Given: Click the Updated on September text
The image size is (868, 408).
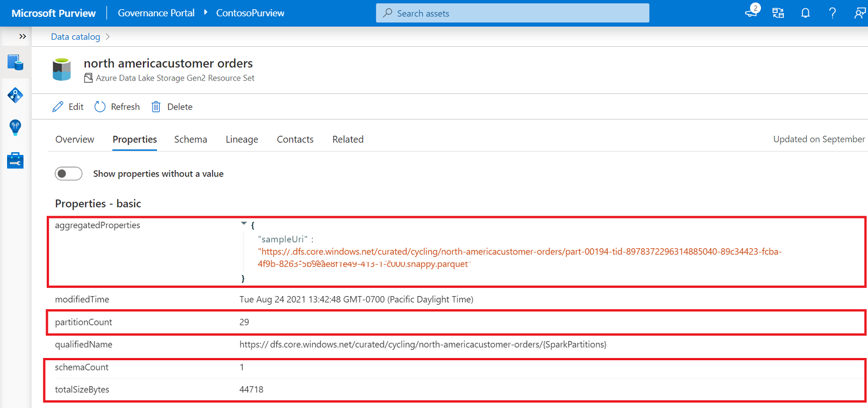Looking at the screenshot, I should click(x=819, y=139).
